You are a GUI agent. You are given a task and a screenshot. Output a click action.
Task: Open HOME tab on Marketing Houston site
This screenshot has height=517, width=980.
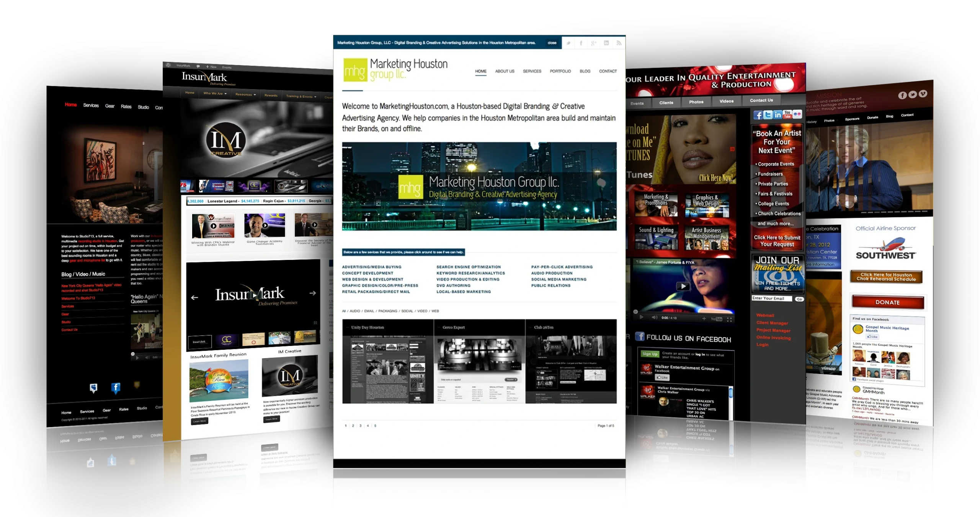point(481,71)
